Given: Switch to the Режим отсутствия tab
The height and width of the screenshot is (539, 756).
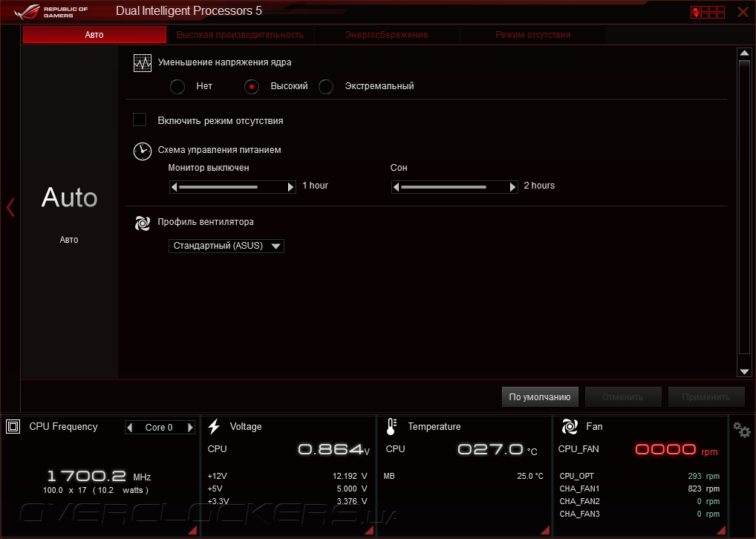Looking at the screenshot, I should coord(533,35).
